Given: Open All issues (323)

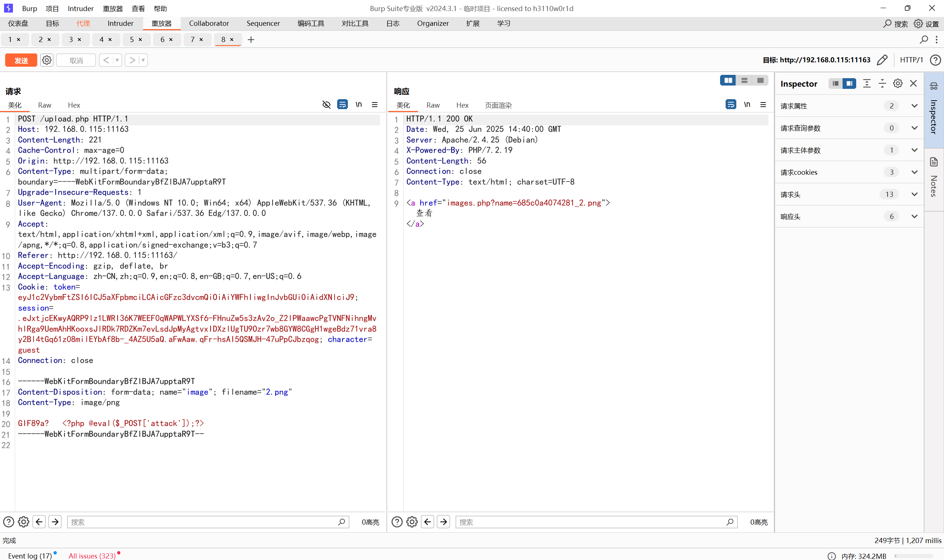Looking at the screenshot, I should click(x=92, y=556).
